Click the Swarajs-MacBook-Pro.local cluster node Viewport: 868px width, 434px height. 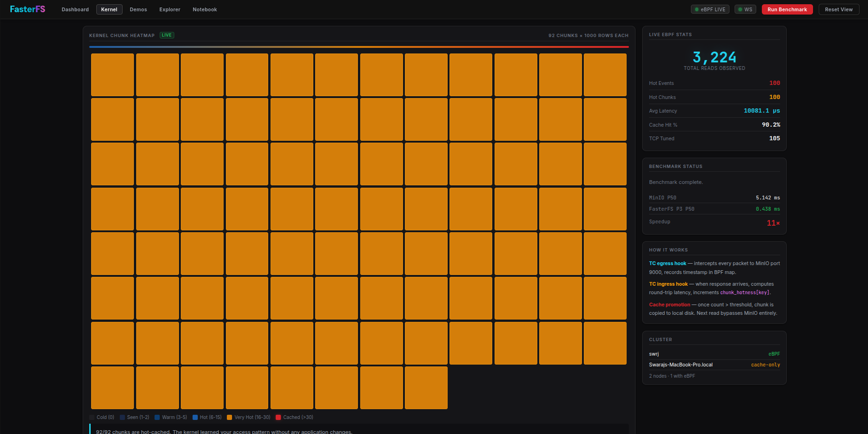[681, 365]
